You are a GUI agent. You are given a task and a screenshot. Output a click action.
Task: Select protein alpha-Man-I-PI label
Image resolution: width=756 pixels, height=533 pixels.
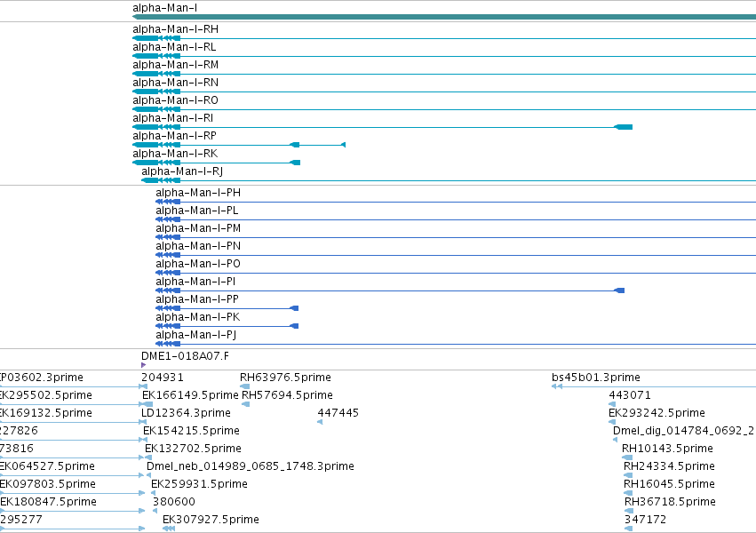(195, 282)
